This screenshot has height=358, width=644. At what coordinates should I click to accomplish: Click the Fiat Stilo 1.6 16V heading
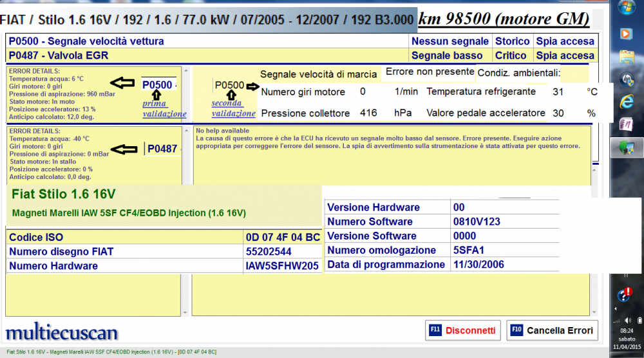63,194
